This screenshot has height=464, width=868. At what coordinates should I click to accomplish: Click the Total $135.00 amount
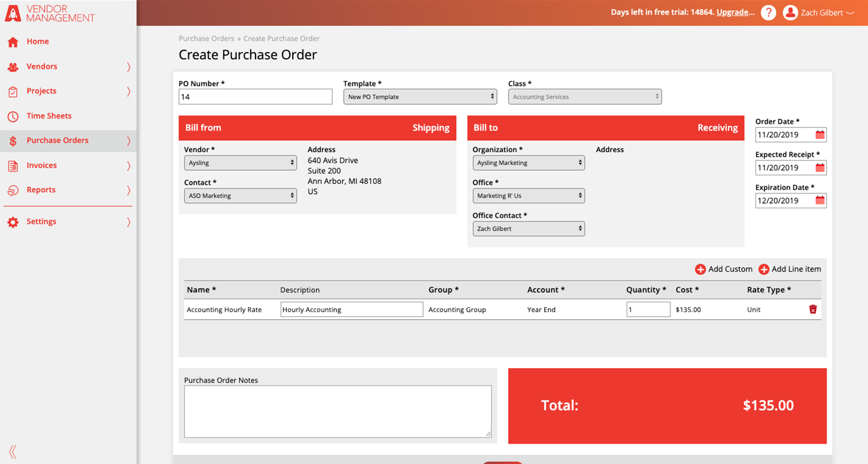(769, 406)
